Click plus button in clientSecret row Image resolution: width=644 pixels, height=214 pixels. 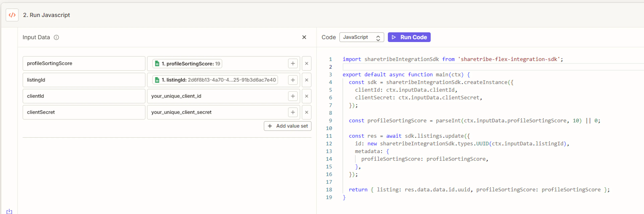293,112
